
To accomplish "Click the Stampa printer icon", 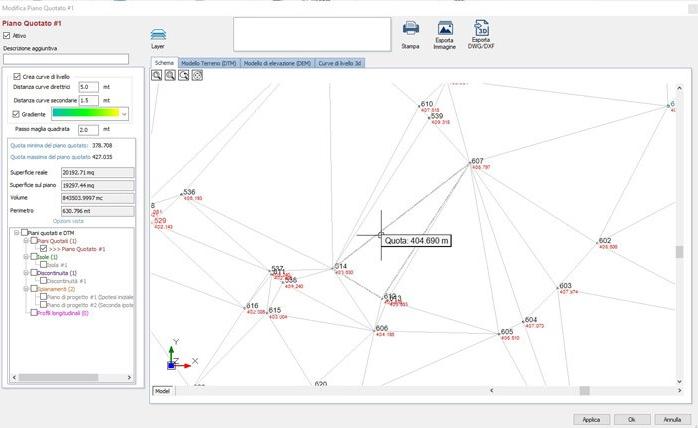I will (x=410, y=30).
